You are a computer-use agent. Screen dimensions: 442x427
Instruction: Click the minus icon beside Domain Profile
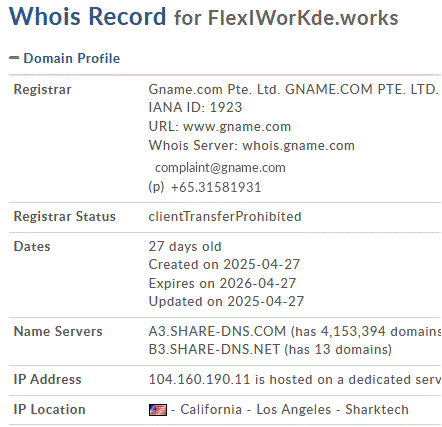[14, 58]
